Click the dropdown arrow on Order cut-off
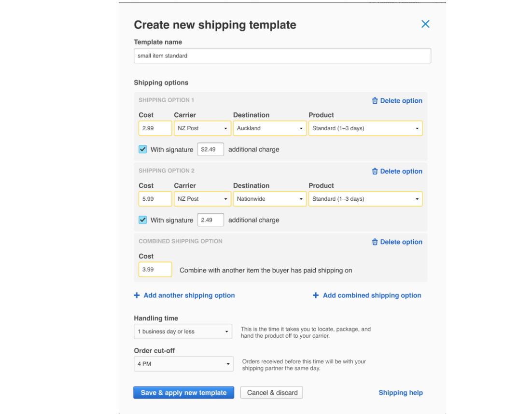Screen dimensions: 532x414 pyautogui.click(x=228, y=364)
